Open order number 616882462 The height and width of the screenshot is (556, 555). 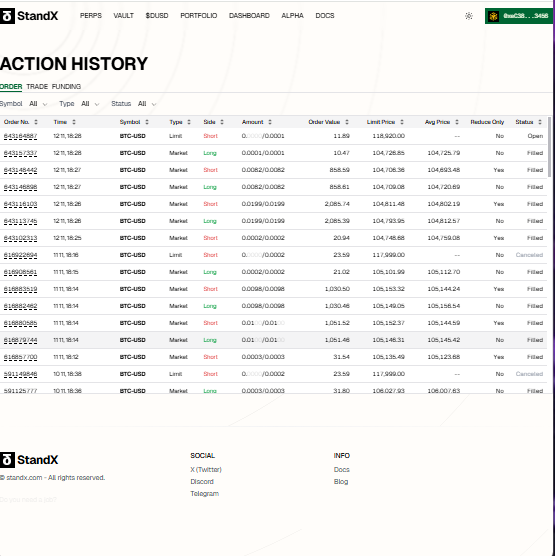click(21, 306)
